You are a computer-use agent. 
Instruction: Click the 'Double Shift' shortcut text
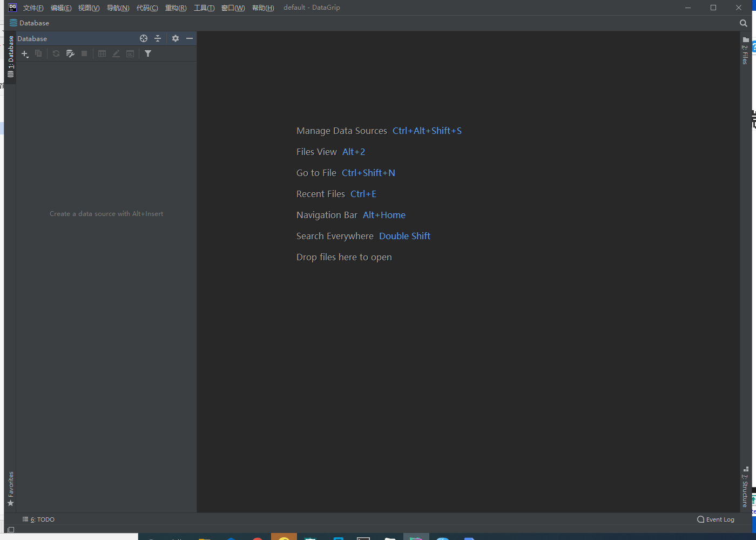point(405,236)
